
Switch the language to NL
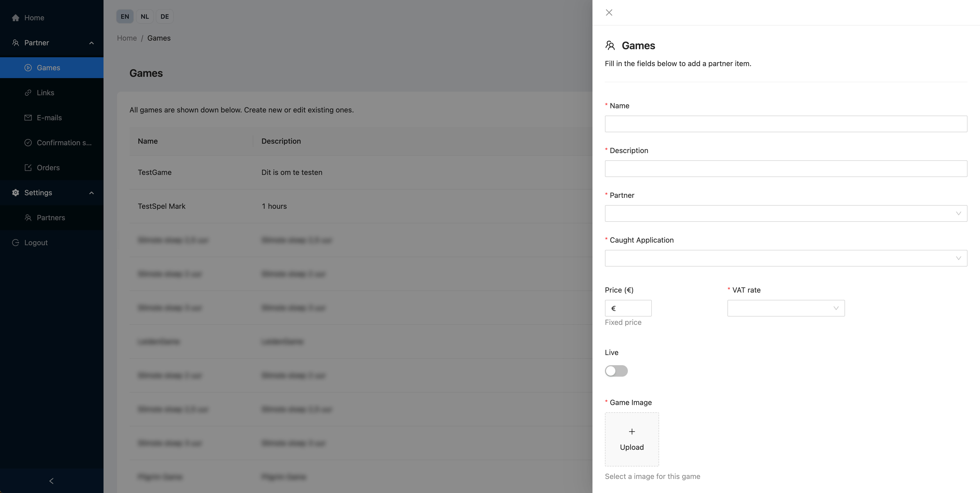(x=145, y=16)
